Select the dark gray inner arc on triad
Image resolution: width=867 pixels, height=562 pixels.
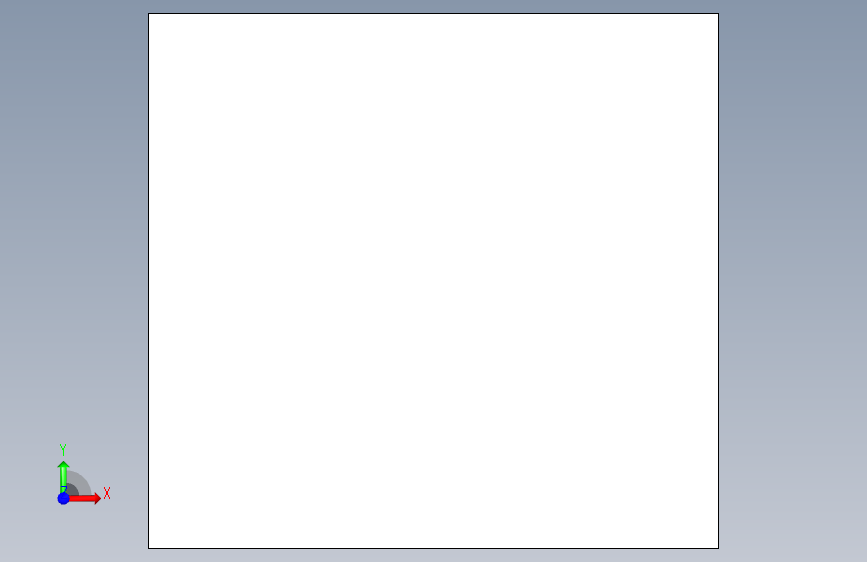coord(72,489)
